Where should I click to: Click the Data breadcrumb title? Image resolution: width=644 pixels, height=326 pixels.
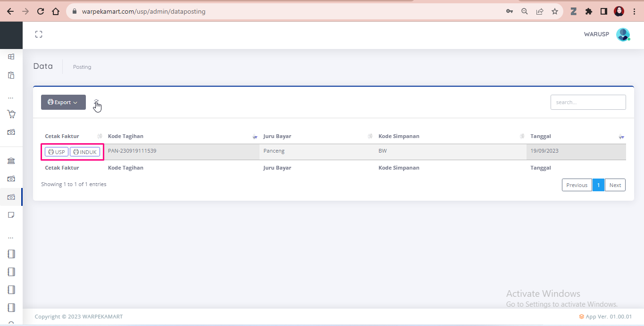pyautogui.click(x=43, y=66)
